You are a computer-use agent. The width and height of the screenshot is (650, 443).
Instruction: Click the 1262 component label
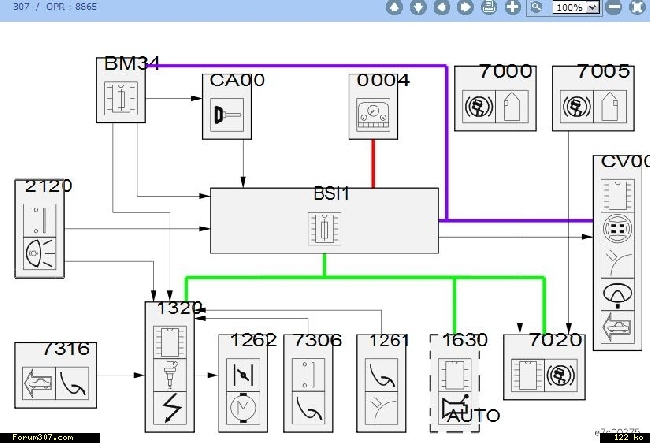[253, 340]
